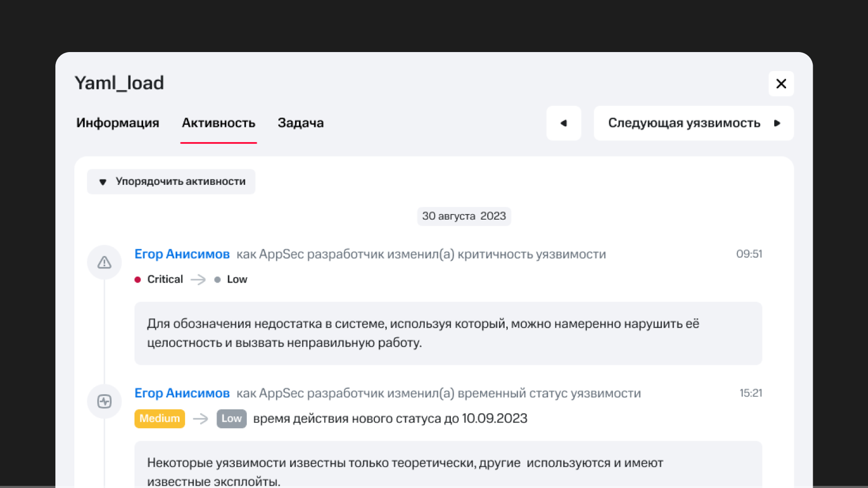Click the gray Low severity dot

(218, 280)
